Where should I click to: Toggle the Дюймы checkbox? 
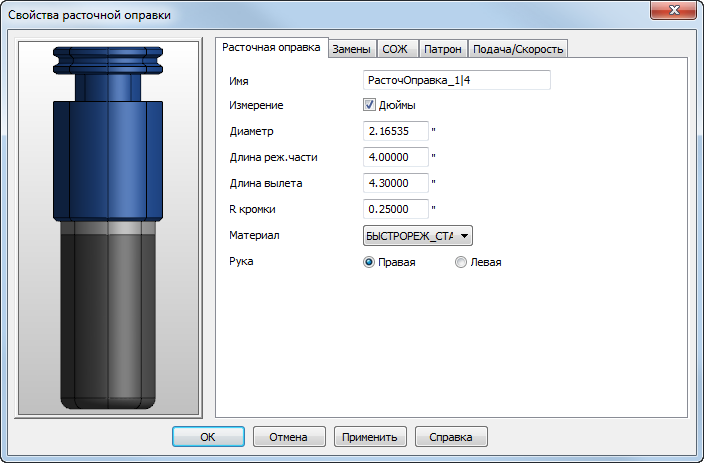[369, 105]
